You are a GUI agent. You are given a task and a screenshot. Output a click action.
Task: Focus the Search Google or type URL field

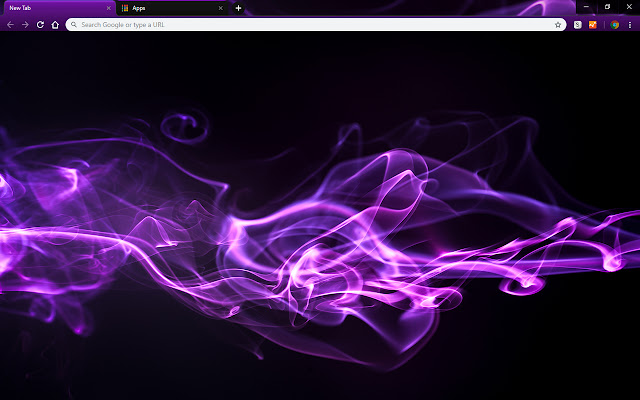click(x=300, y=24)
